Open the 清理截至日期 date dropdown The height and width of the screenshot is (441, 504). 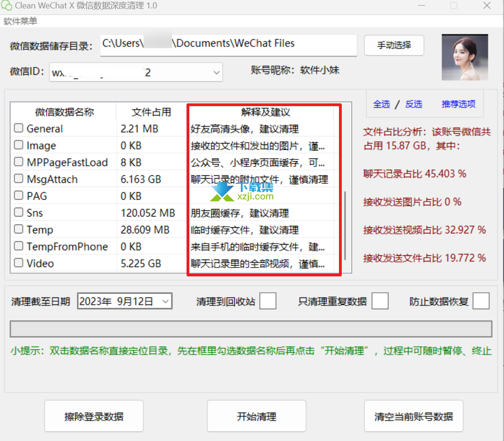pyautogui.click(x=166, y=301)
